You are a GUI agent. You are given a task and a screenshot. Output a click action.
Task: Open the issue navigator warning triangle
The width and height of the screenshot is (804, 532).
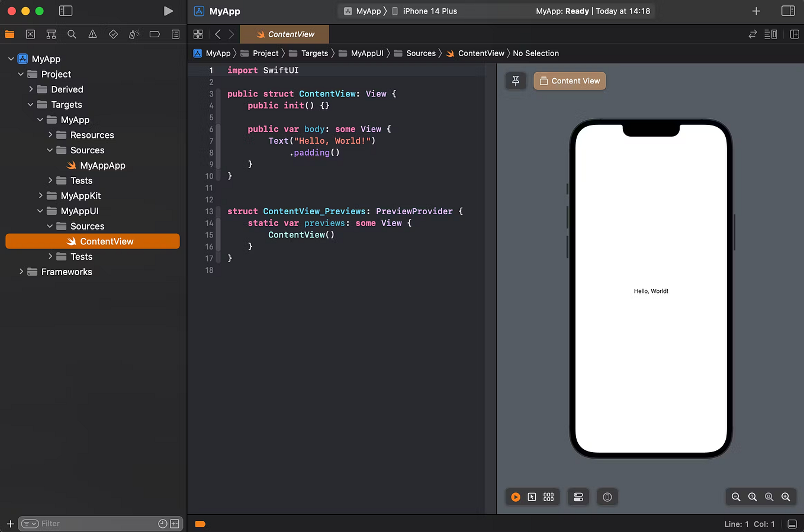coord(92,34)
